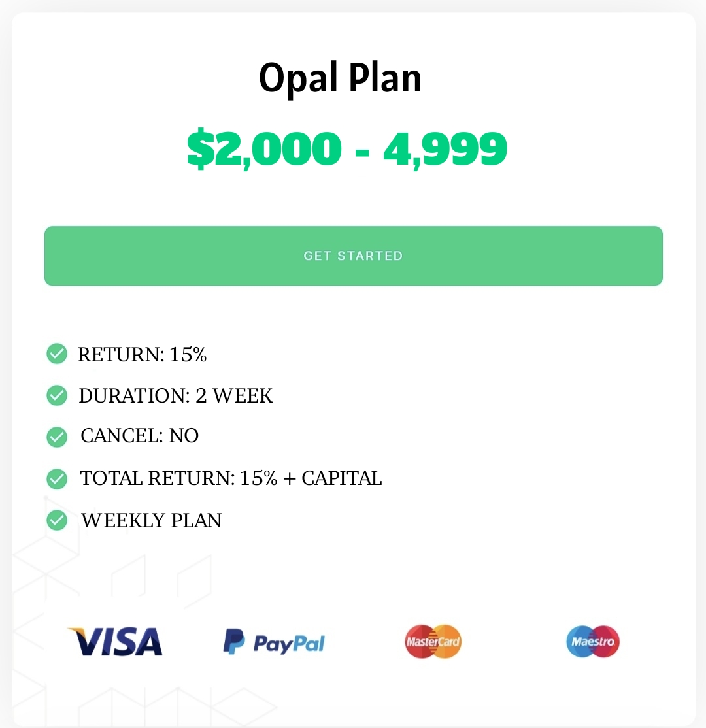The height and width of the screenshot is (728, 706).
Task: Click the checkmark beside CANCEL: NO
Action: click(x=57, y=437)
